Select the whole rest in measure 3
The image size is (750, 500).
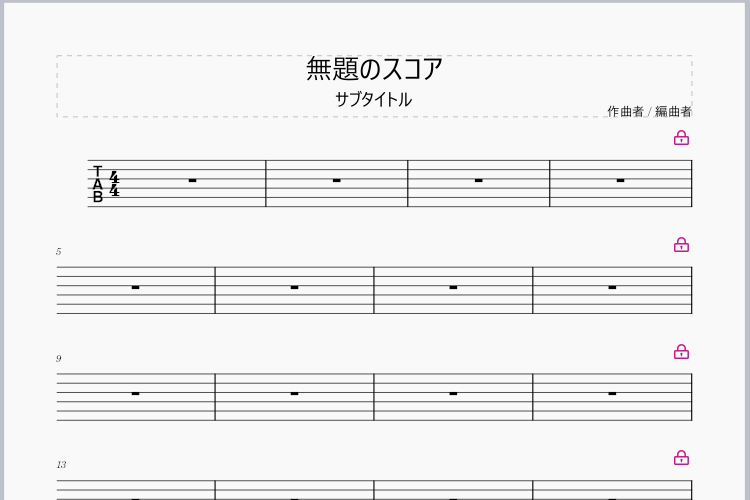[x=479, y=180]
